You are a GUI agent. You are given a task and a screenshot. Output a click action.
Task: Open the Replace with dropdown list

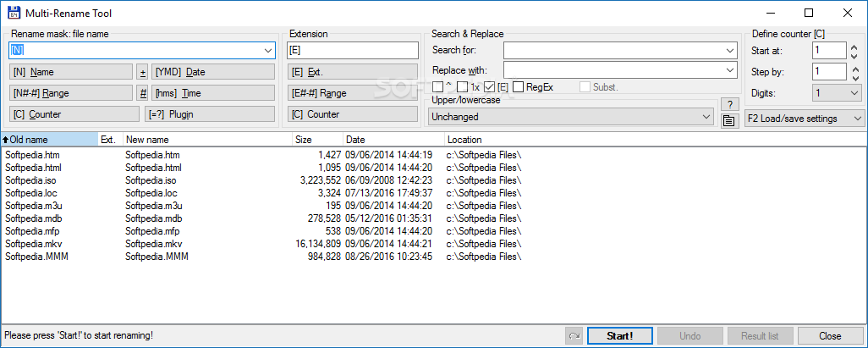pyautogui.click(x=730, y=70)
